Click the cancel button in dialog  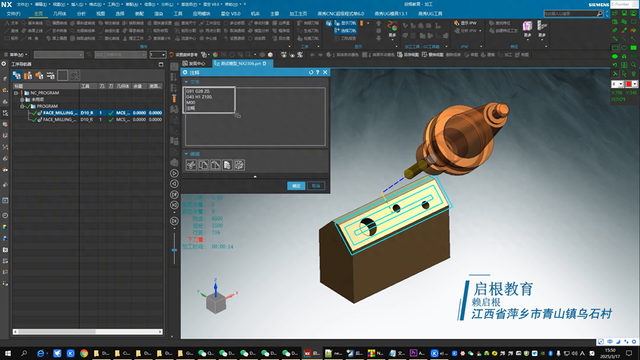pos(316,186)
